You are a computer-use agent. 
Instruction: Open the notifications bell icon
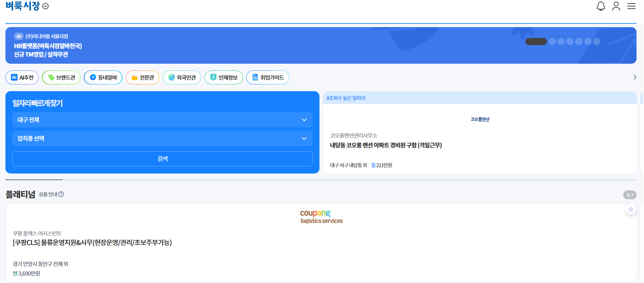click(601, 6)
